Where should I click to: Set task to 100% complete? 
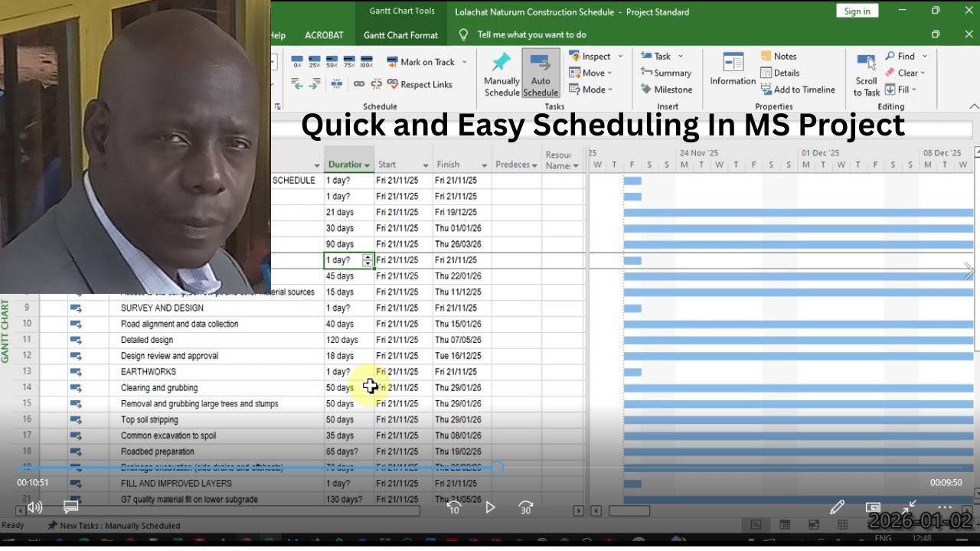(367, 62)
